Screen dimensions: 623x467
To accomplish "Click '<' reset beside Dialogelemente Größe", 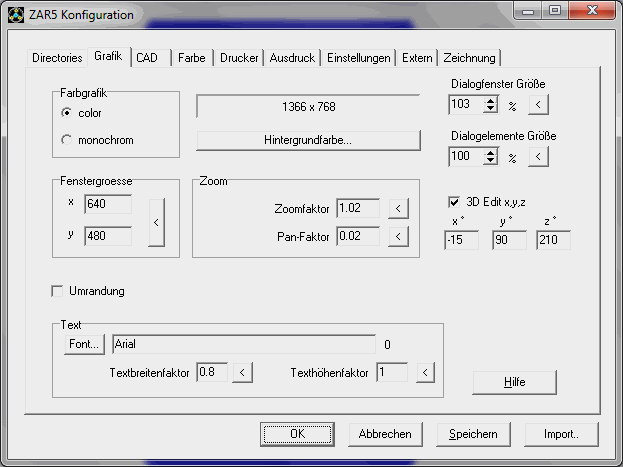I will [x=538, y=156].
